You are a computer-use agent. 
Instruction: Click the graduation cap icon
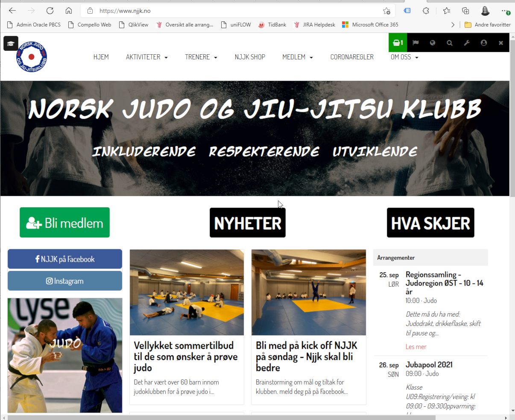[x=11, y=44]
